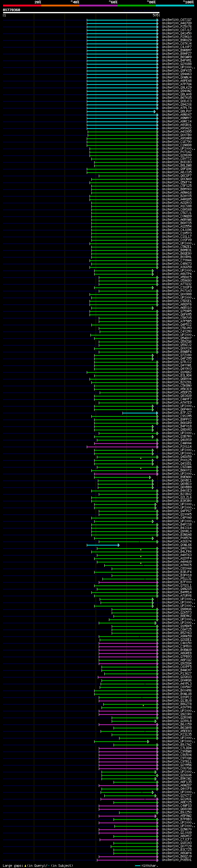This screenshot has width=197, height=868.
Task: Open the UniRef100_Q0WNJ4 entry
Action: click(x=176, y=78)
